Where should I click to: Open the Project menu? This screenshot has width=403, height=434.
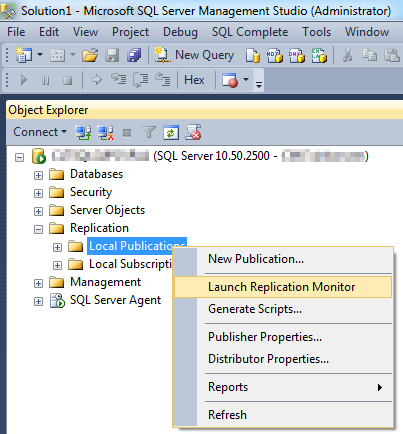(130, 32)
